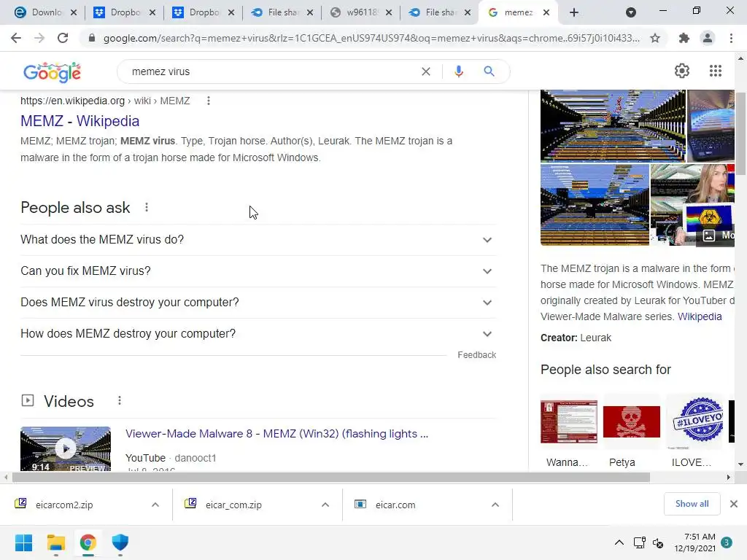
Task: Open a new browser tab
Action: point(574,12)
